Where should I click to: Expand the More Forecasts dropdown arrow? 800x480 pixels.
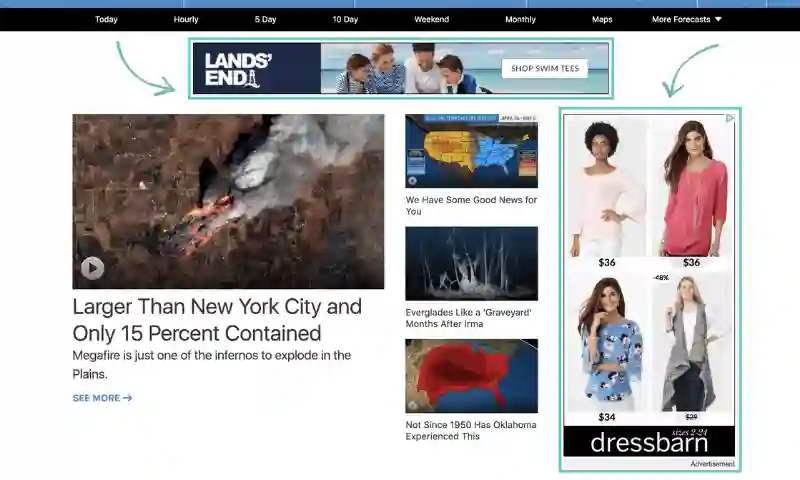pos(718,19)
